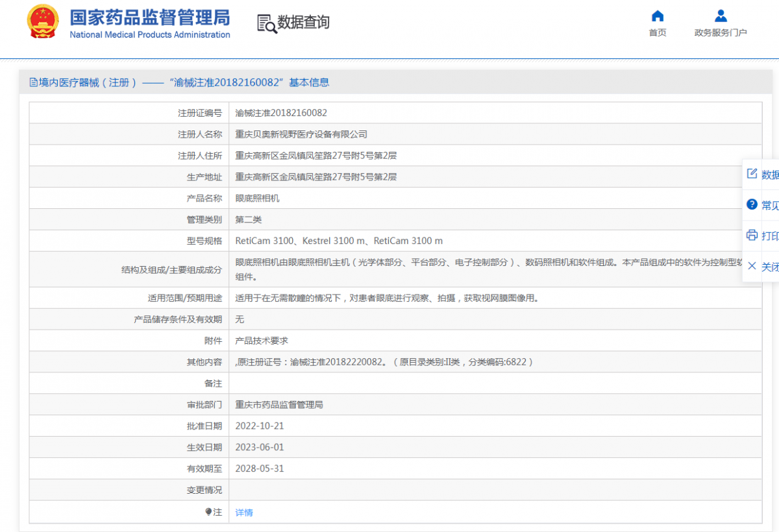779x532 pixels.
Task: Click product name 眼底照相机
Action: tap(257, 199)
